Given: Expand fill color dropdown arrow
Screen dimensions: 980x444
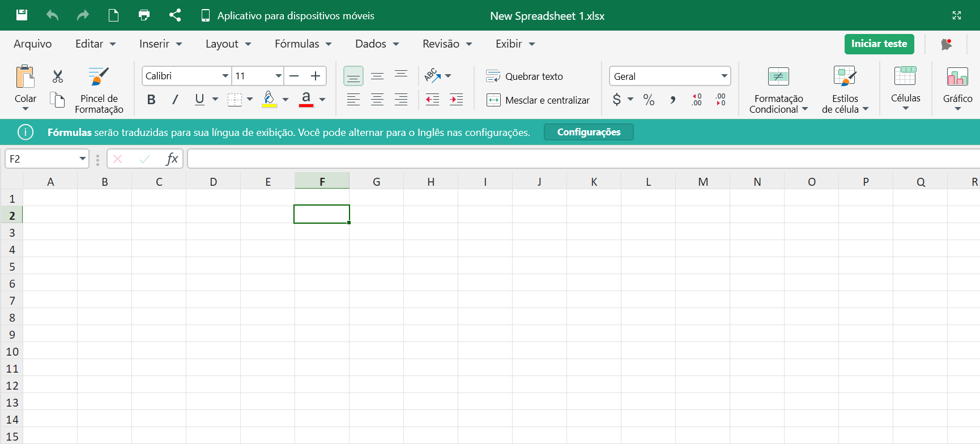Looking at the screenshot, I should tap(286, 99).
